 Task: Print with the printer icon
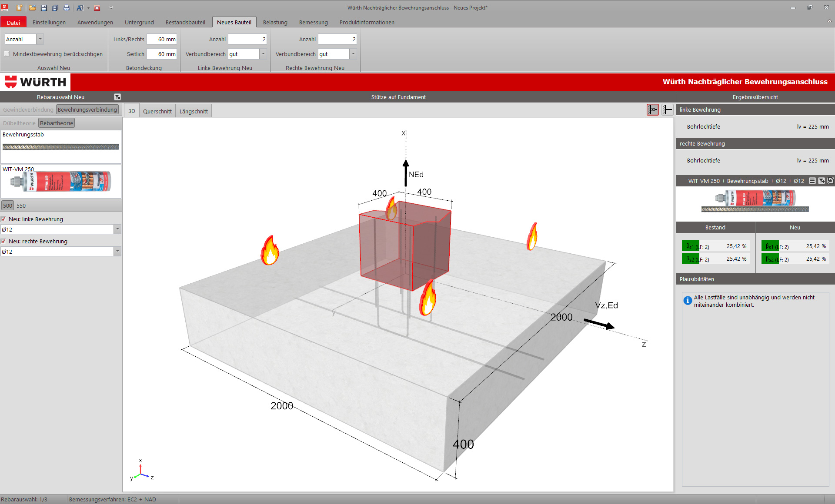click(x=67, y=8)
